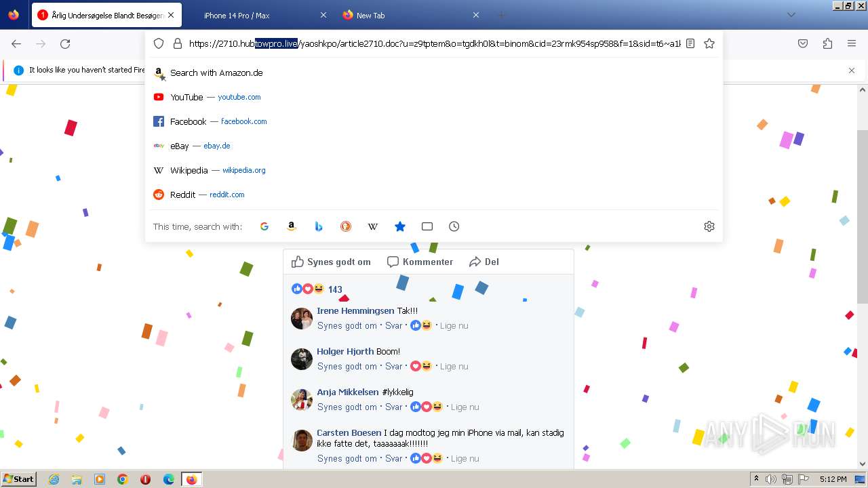868x488 pixels.
Task: Switch to iPhone 14 Pro / Max tab
Action: [x=258, y=15]
